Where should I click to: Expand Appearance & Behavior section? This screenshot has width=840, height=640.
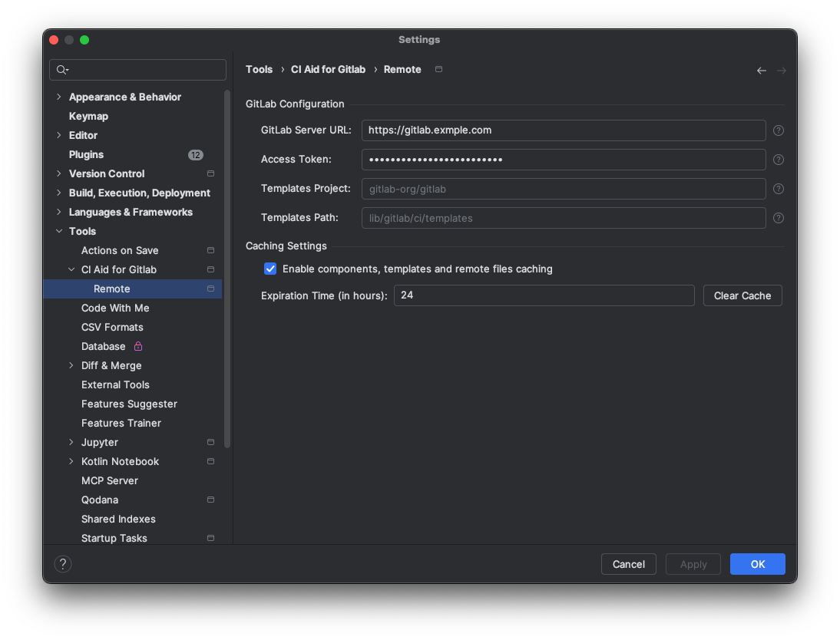point(59,97)
